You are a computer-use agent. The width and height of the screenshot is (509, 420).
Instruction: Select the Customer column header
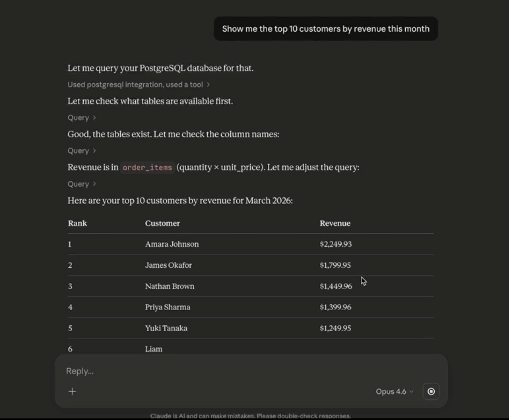(x=163, y=223)
